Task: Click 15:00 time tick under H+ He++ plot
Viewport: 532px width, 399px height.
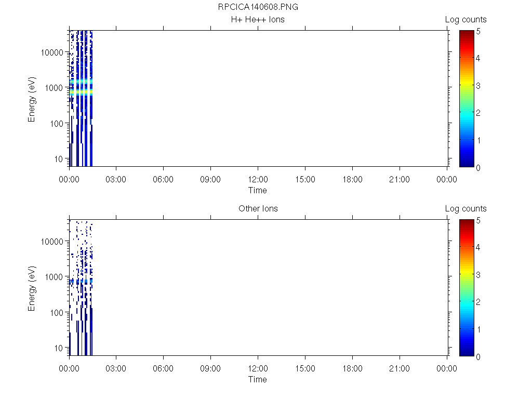Action: (305, 179)
